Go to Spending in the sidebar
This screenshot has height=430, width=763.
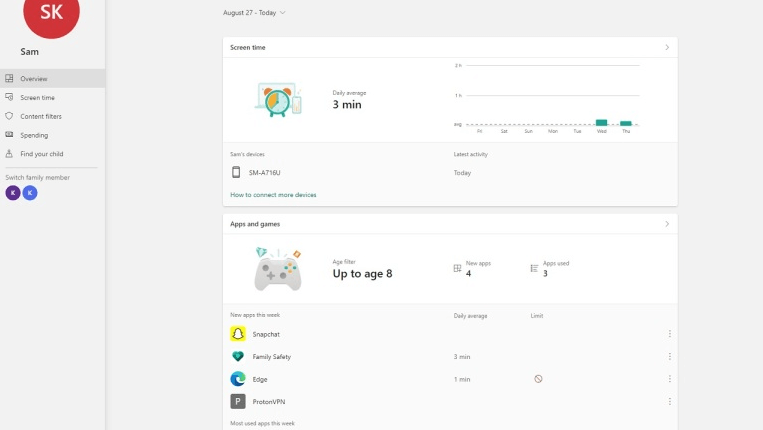coord(34,135)
